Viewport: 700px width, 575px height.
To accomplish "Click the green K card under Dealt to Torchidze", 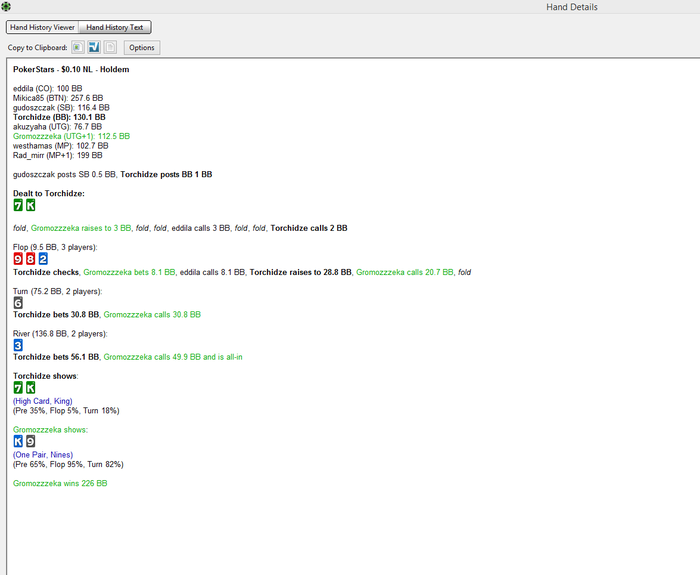I will pyautogui.click(x=30, y=205).
